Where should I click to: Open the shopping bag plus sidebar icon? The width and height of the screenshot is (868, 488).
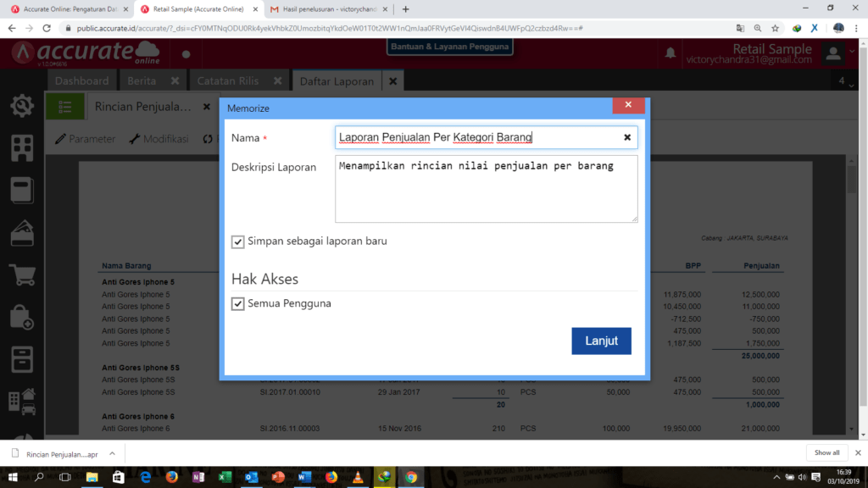(22, 319)
